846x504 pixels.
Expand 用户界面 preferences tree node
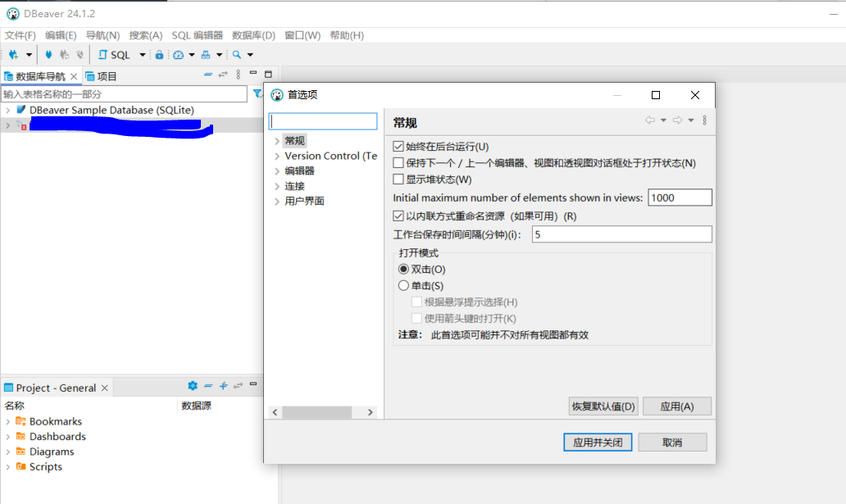pyautogui.click(x=277, y=202)
